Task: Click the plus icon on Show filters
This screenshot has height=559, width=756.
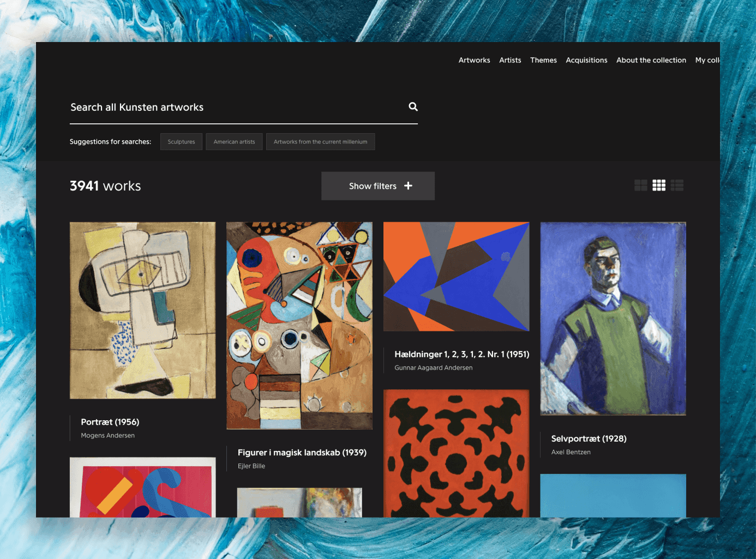Action: [408, 186]
